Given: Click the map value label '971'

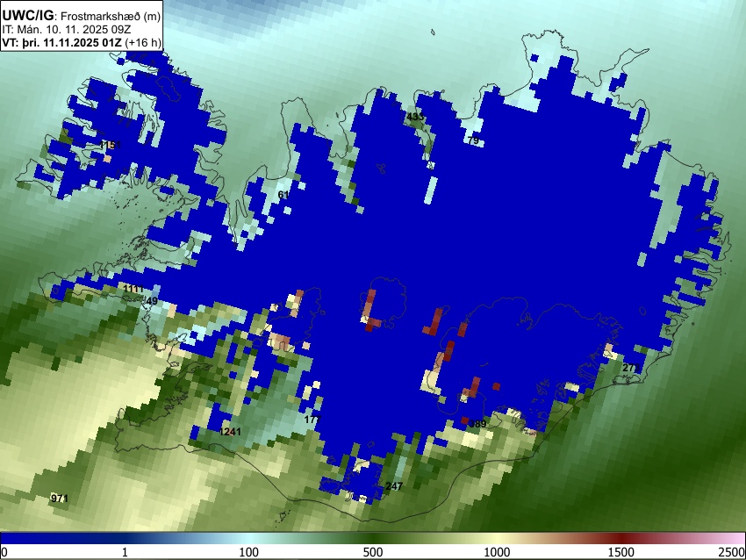Looking at the screenshot, I should [x=60, y=499].
